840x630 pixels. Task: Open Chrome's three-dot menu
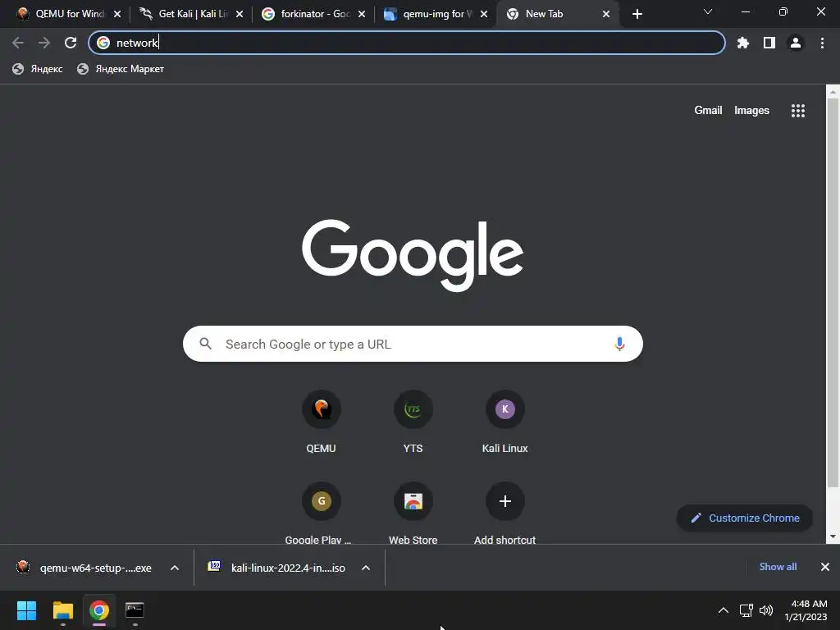pos(822,43)
